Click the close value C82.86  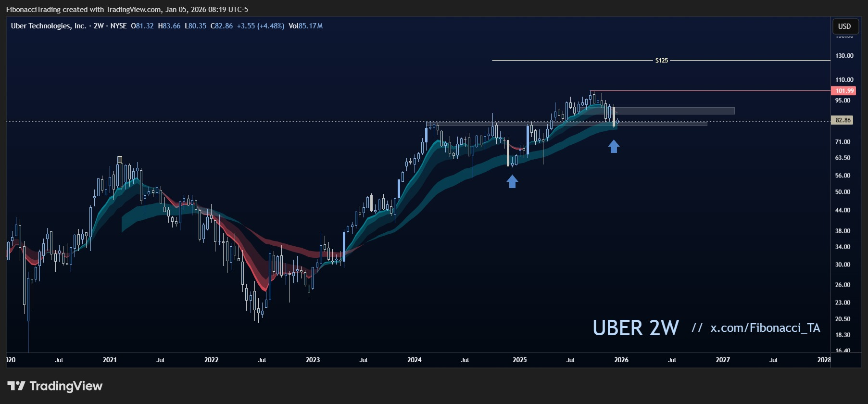click(x=222, y=26)
